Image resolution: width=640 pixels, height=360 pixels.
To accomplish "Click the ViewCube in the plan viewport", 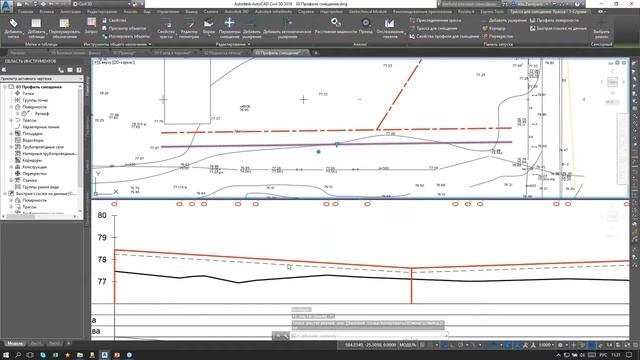I will [x=612, y=82].
